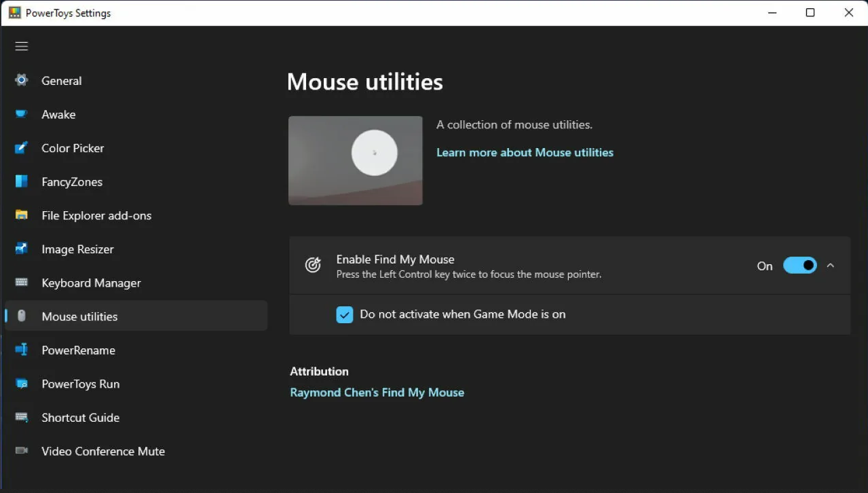Open Raymond Chen's Find My Mouse link

click(x=377, y=392)
